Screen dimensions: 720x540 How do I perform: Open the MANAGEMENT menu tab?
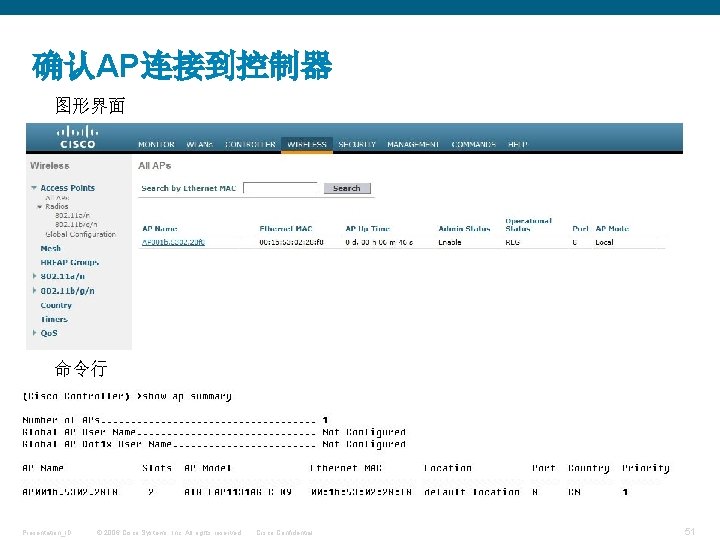[x=413, y=144]
